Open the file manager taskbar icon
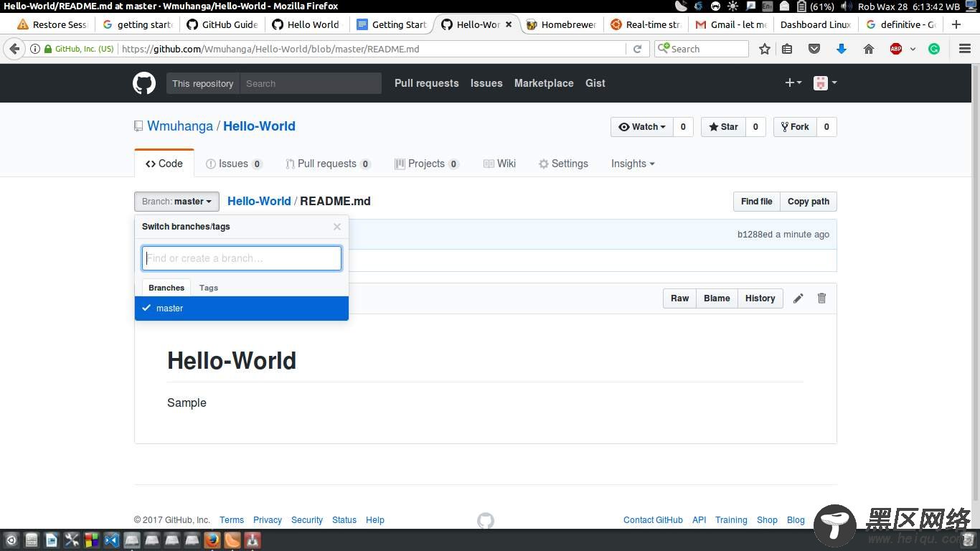Screen dimensions: 980x551 [31, 540]
